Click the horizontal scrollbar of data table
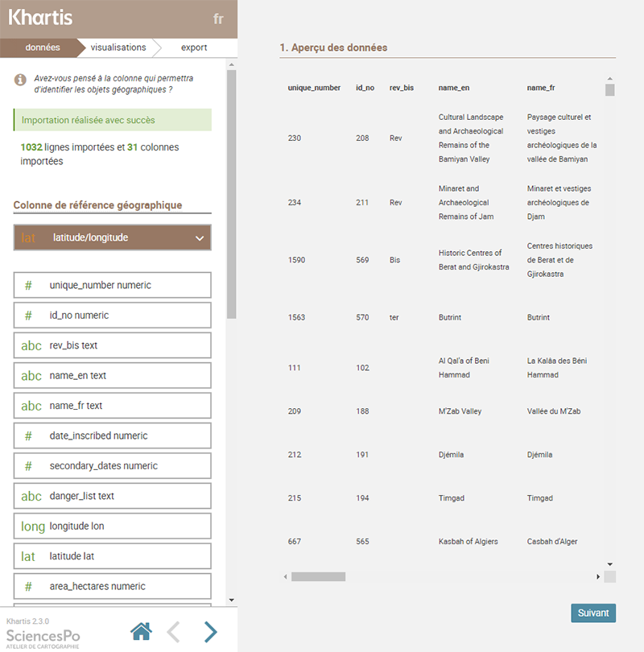 (318, 576)
